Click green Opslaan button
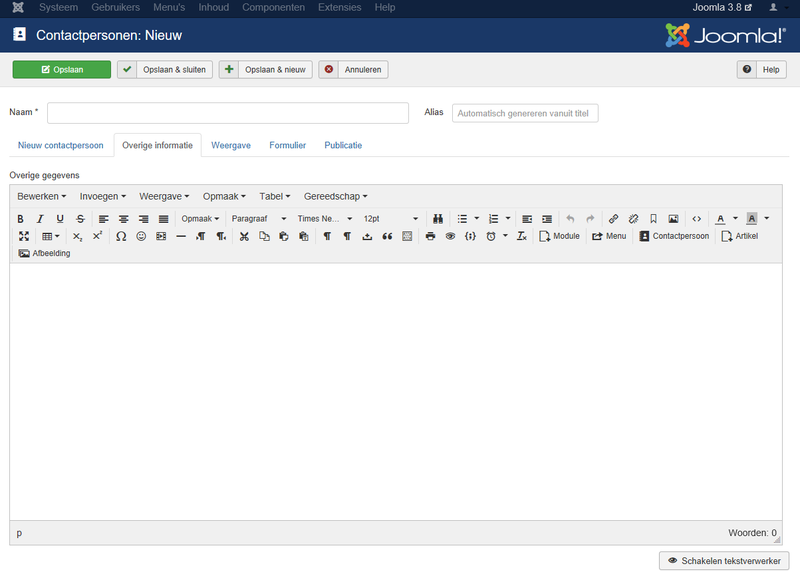 pyautogui.click(x=62, y=70)
